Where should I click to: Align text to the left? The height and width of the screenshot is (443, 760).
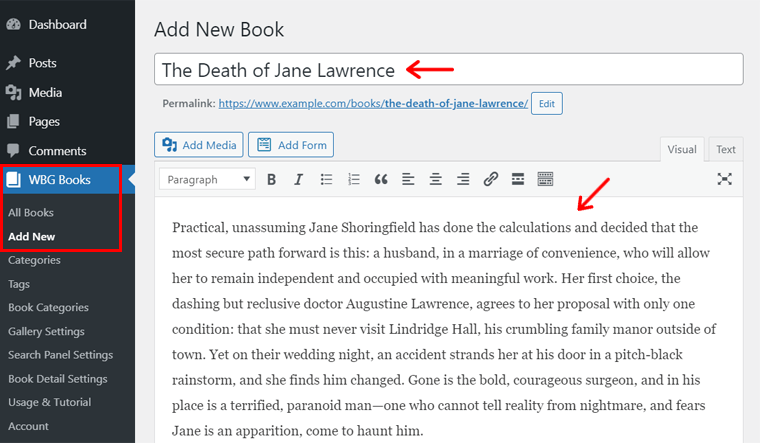click(408, 180)
